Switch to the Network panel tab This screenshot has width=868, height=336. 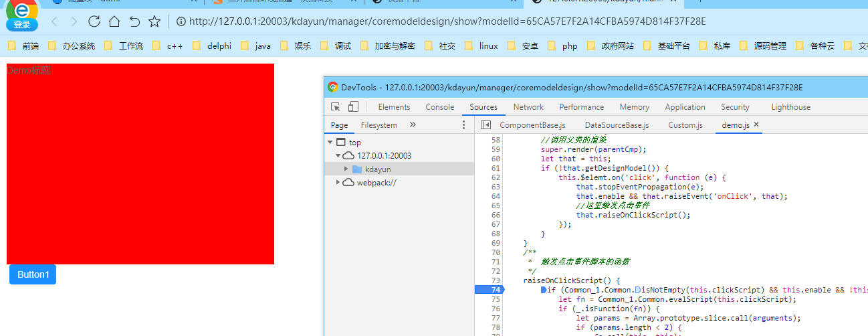click(x=528, y=107)
